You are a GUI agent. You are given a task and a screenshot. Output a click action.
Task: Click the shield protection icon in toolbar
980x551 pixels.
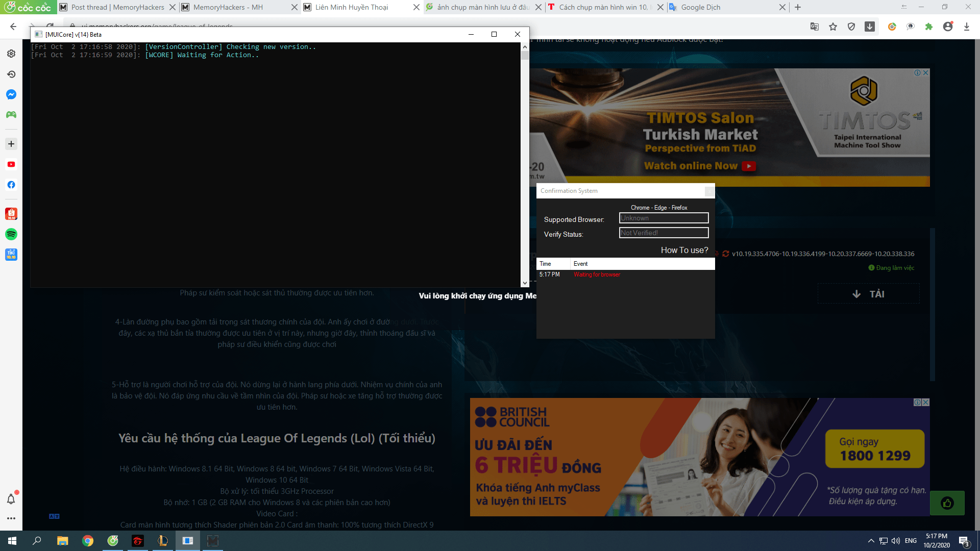click(851, 27)
